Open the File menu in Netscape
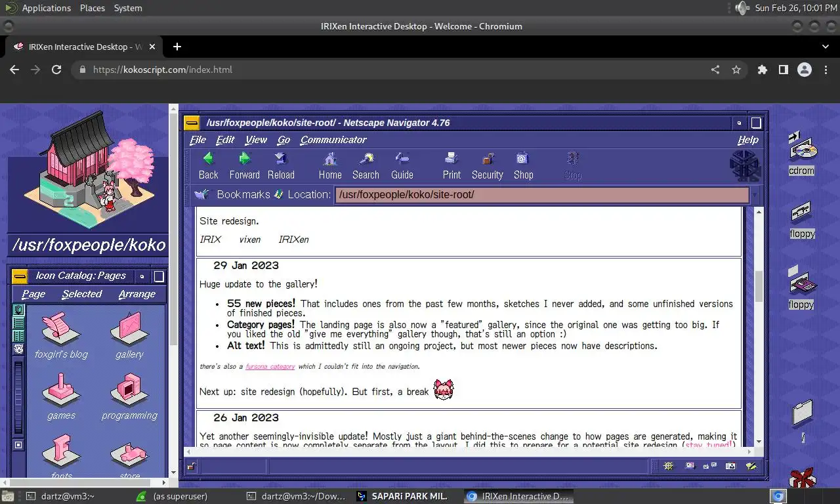This screenshot has width=840, height=504. click(x=198, y=140)
